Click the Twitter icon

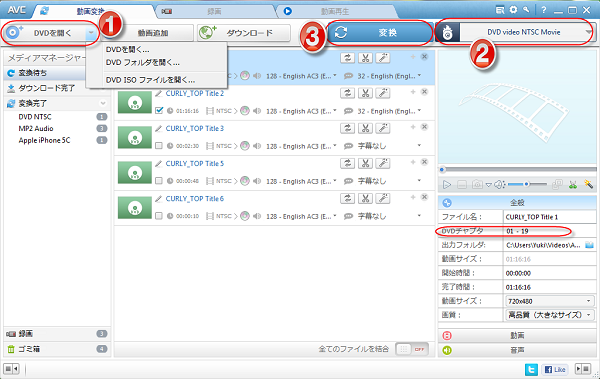[x=531, y=369]
